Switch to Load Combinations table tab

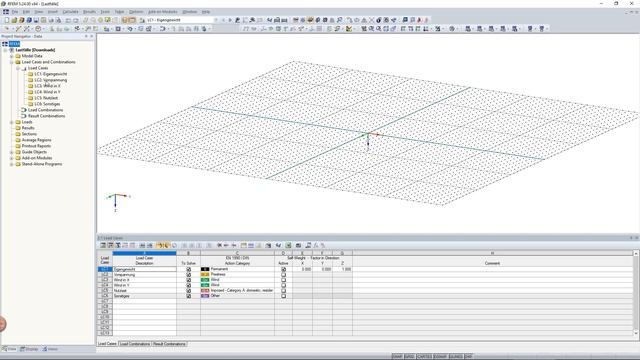(134, 344)
